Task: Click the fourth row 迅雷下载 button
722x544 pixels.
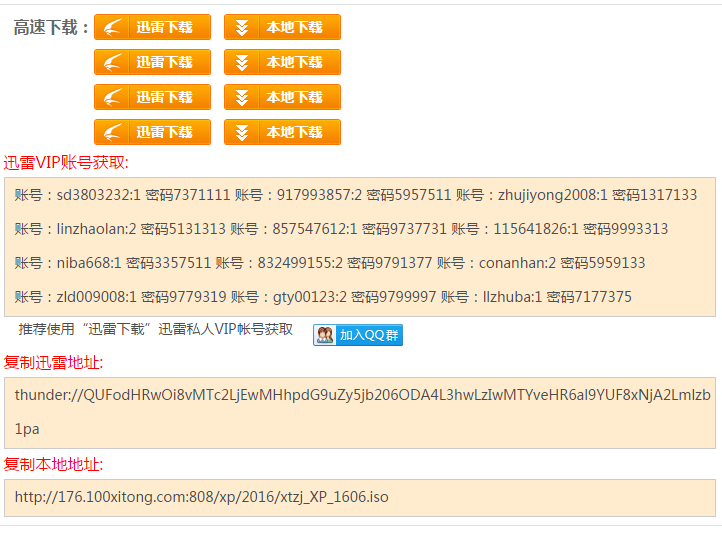Action: click(152, 132)
